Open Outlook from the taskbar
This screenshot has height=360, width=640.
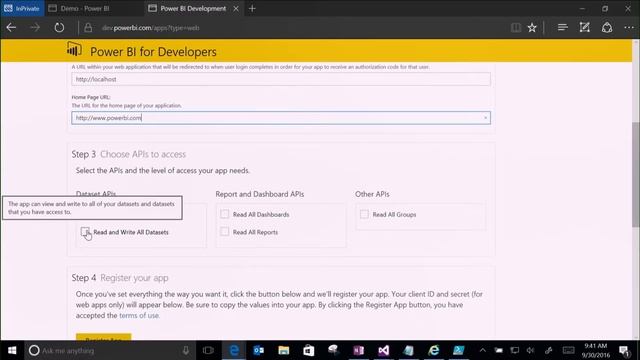259,350
